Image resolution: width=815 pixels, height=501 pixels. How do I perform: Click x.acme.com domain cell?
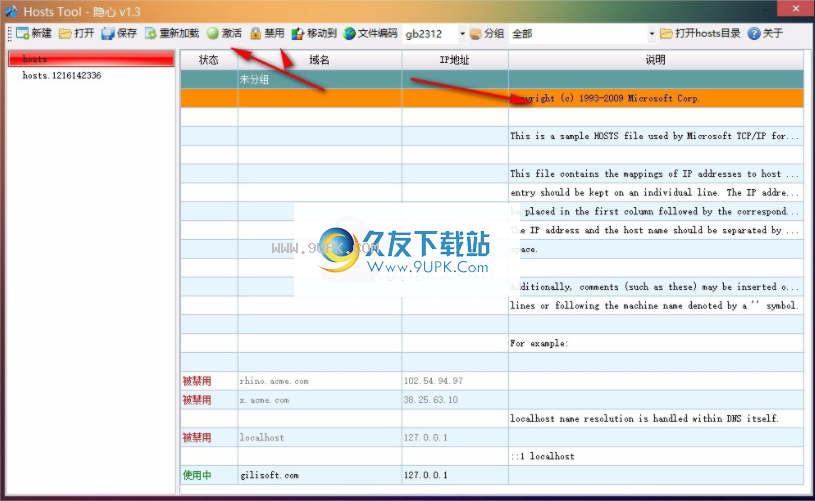[320, 400]
